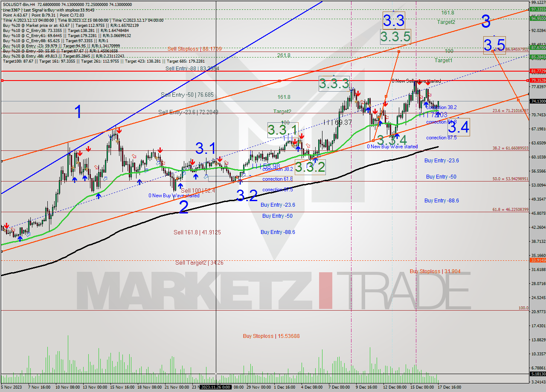546x392 pixels.
Task: Click the green sub-wave '3.3.5' label
Action: (395, 36)
